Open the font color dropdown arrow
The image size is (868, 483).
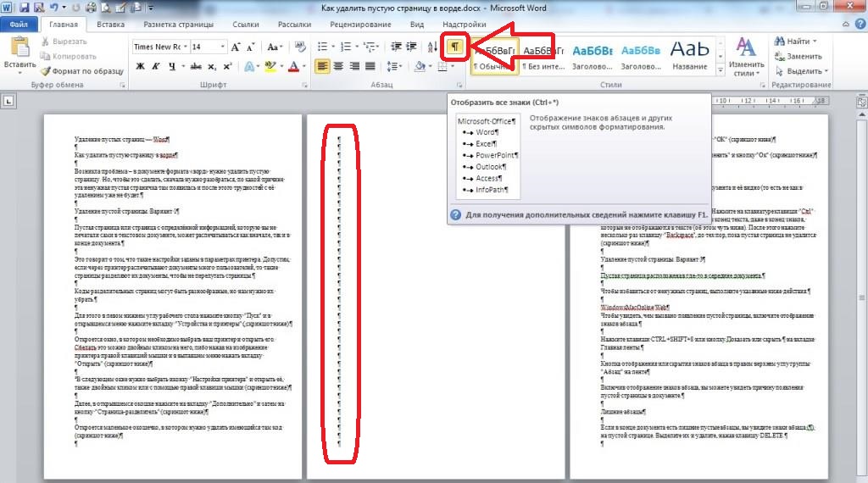click(304, 66)
